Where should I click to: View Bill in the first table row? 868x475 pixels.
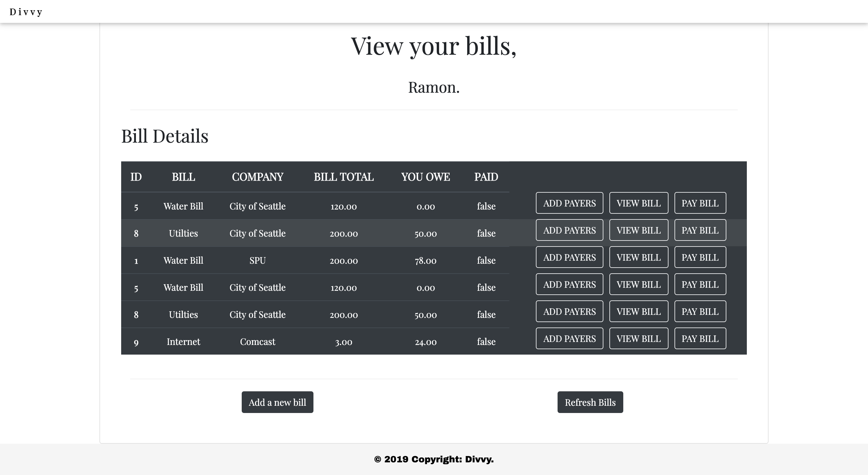[638, 203]
